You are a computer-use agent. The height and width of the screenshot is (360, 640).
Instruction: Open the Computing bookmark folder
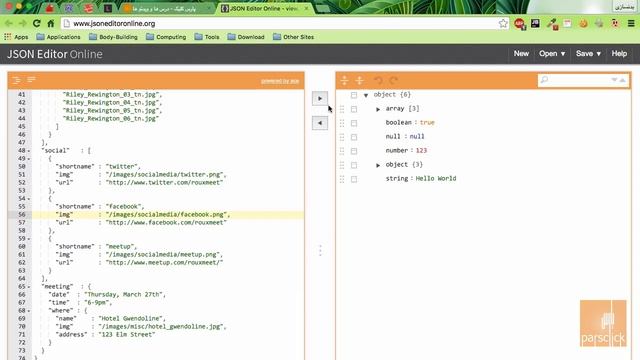166,37
